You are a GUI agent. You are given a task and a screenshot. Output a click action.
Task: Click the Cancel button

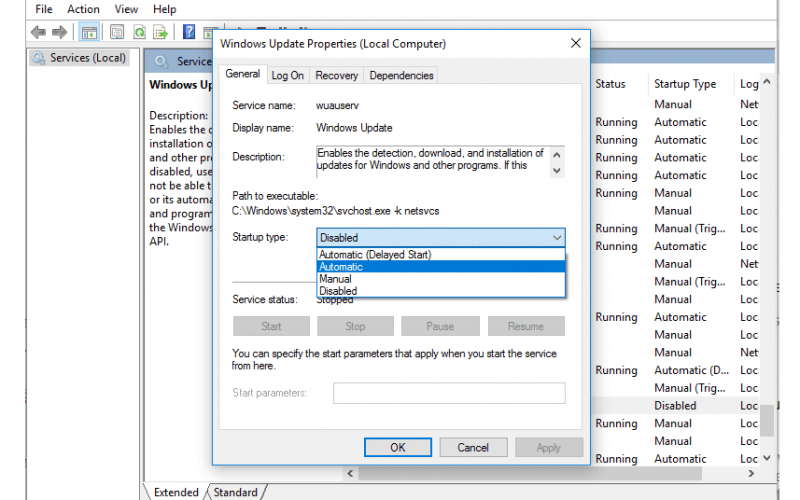(x=473, y=447)
